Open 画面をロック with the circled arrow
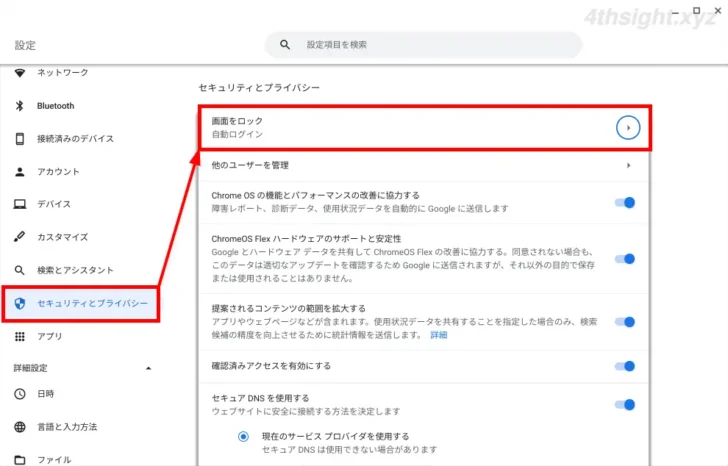Image resolution: width=728 pixels, height=466 pixels. [x=628, y=128]
